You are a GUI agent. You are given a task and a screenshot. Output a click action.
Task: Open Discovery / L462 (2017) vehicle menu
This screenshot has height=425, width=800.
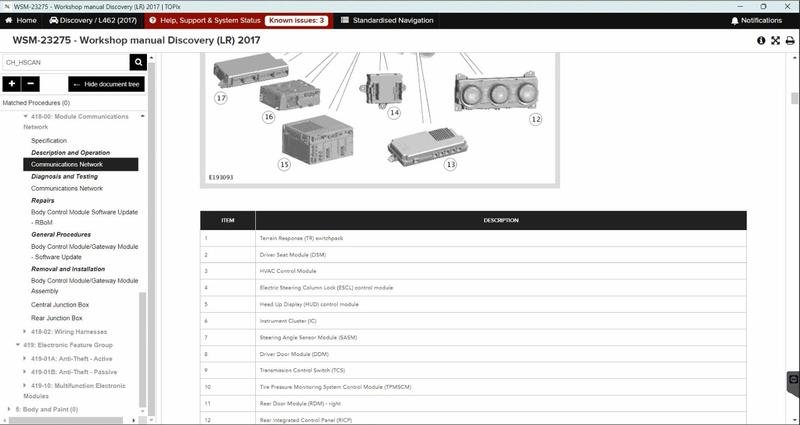click(93, 20)
